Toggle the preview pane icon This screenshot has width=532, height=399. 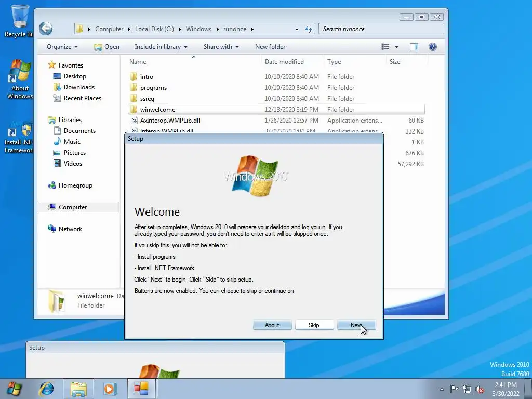point(414,47)
